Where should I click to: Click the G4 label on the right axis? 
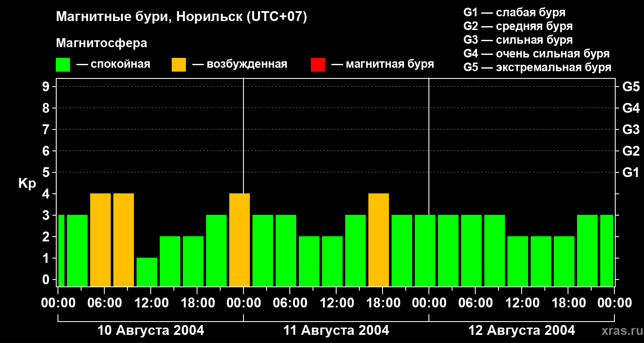[631, 108]
